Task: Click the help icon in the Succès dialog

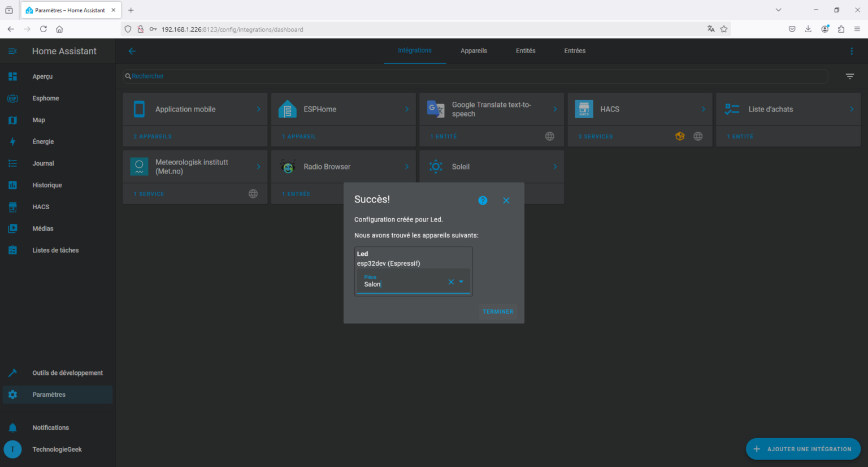Action: click(x=483, y=200)
